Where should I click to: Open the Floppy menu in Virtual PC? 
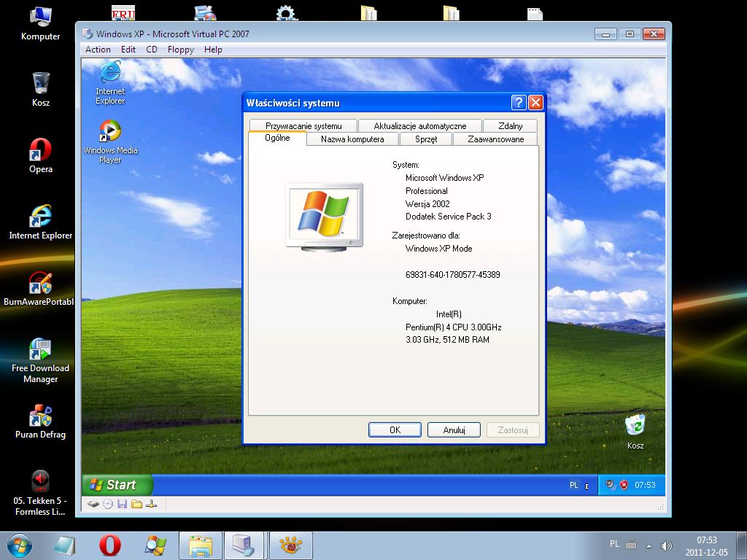coord(181,50)
